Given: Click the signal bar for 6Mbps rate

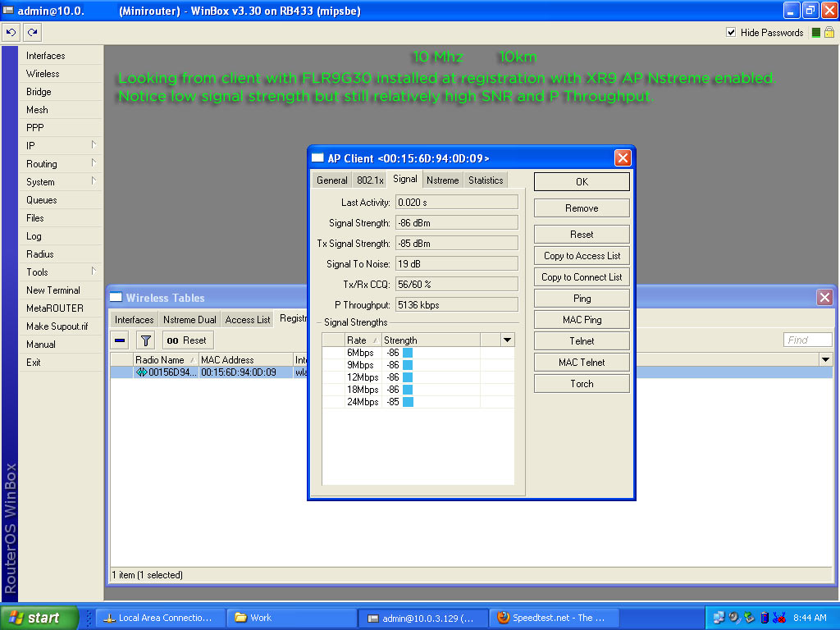Looking at the screenshot, I should click(408, 353).
